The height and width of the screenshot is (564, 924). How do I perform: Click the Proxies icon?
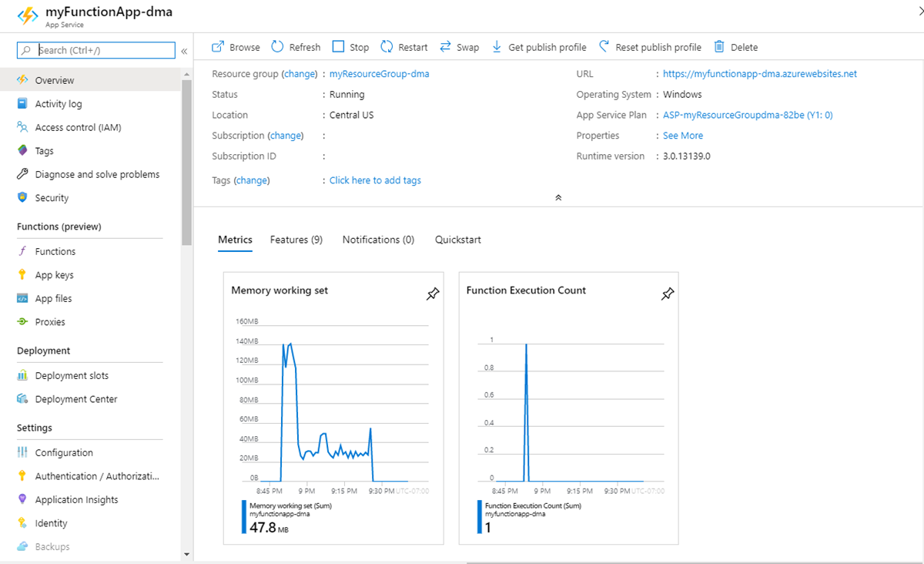(x=22, y=322)
